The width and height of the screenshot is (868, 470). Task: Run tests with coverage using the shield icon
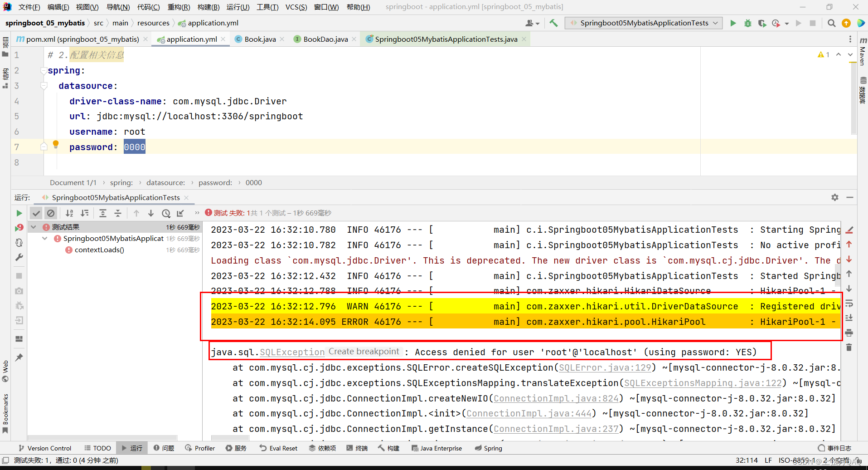(x=762, y=23)
